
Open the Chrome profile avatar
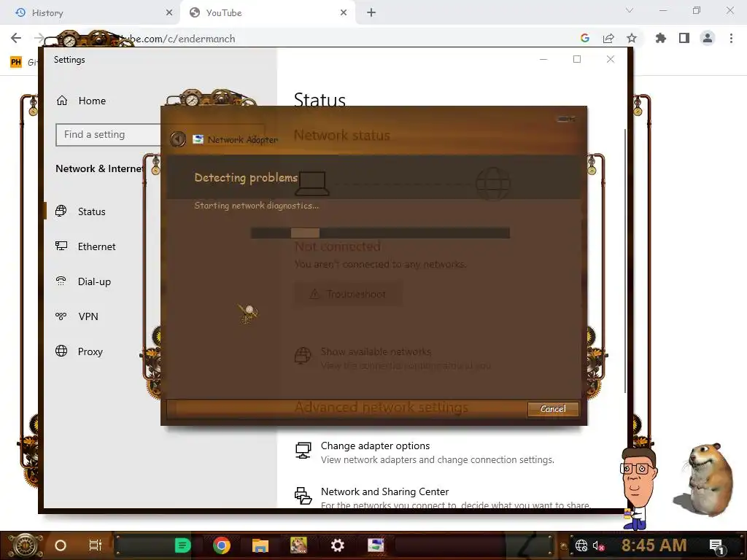coord(708,38)
